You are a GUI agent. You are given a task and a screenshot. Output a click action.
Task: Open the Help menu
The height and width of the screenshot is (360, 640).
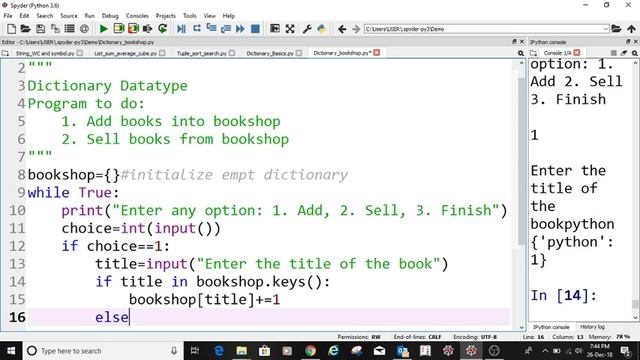(x=229, y=16)
